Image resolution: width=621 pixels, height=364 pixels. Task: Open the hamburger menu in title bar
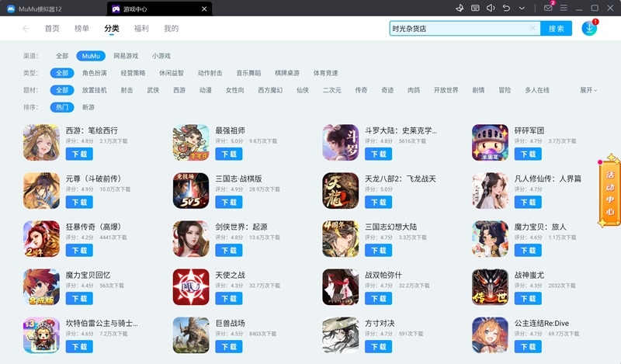564,8
